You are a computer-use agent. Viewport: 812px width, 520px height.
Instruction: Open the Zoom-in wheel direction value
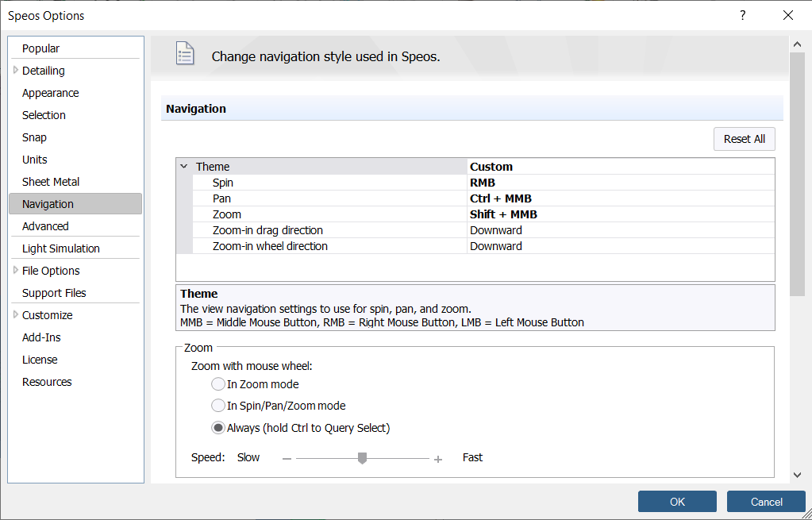click(621, 246)
